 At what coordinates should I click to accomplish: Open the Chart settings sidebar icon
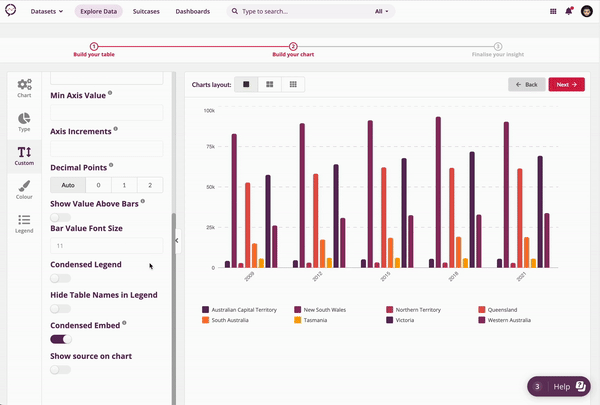pyautogui.click(x=24, y=89)
